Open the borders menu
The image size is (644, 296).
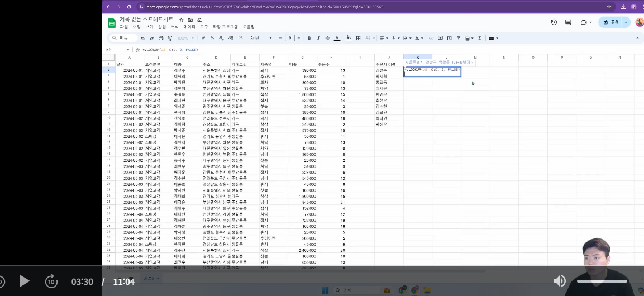(358, 38)
